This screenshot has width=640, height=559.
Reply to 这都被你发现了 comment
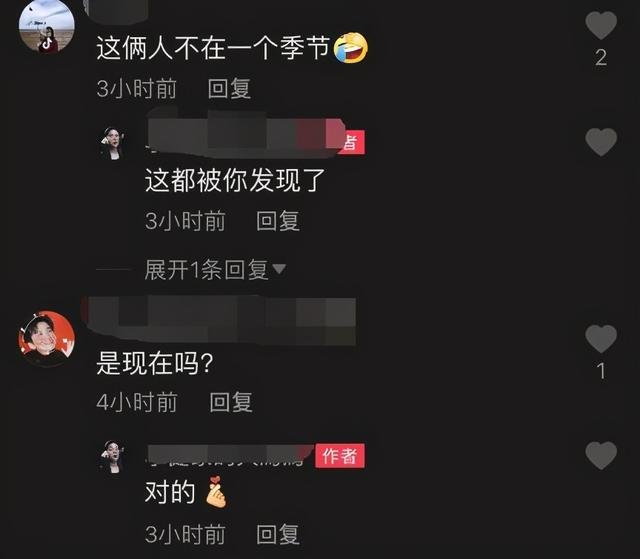click(278, 221)
